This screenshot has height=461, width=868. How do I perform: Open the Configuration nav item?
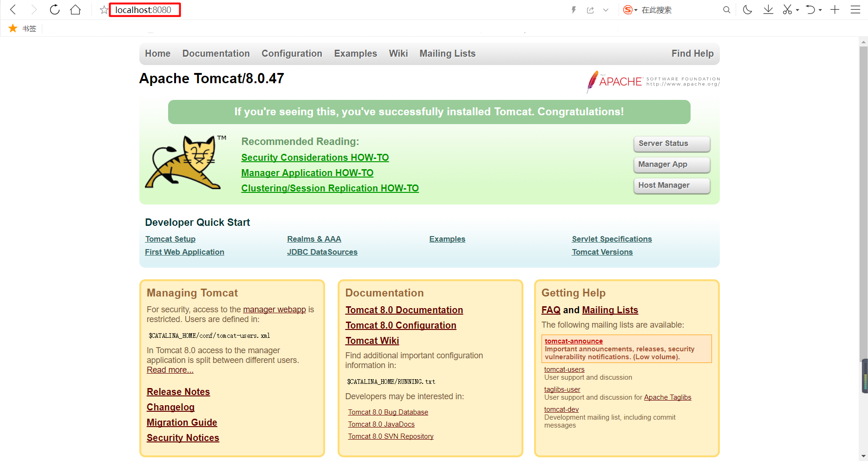tap(292, 53)
